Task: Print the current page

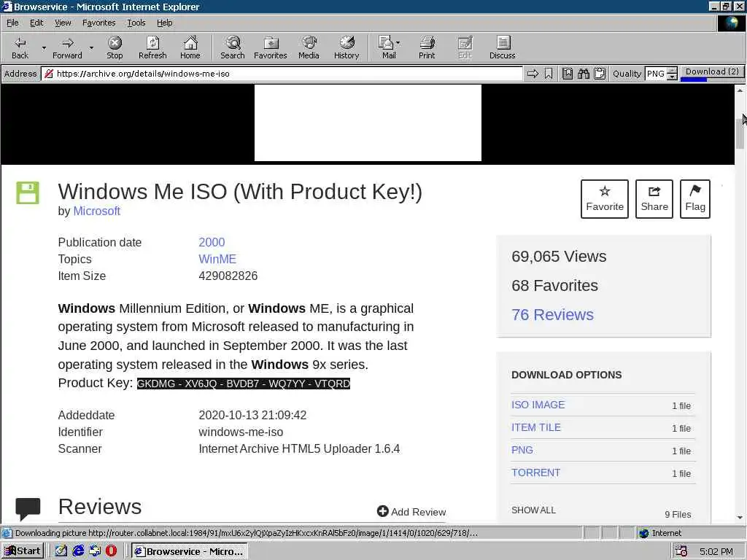Action: click(427, 47)
